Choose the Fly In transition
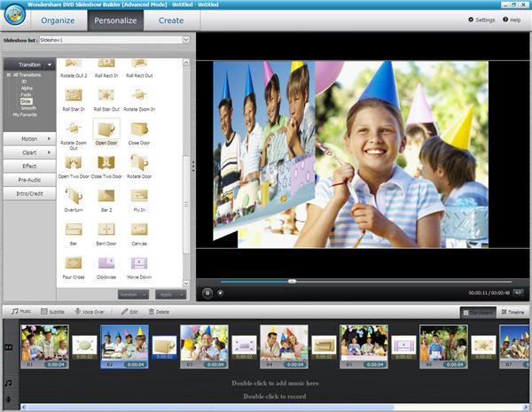This screenshot has height=412, width=532. click(139, 196)
